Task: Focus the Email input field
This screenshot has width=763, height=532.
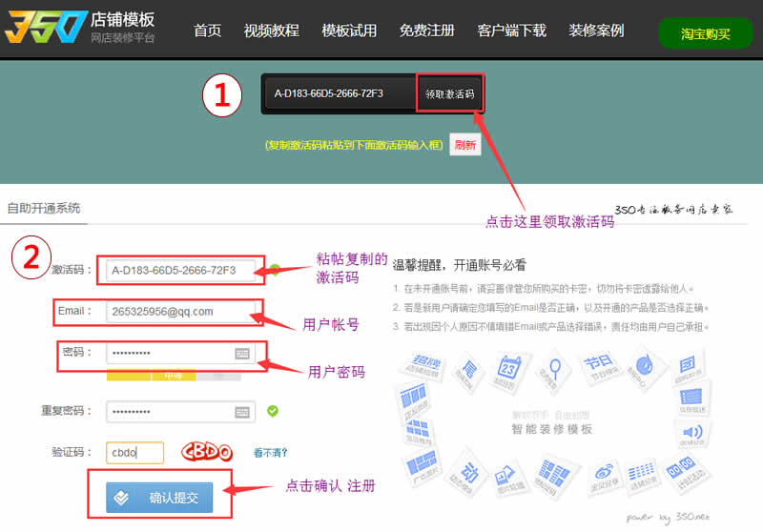Action: 181,311
